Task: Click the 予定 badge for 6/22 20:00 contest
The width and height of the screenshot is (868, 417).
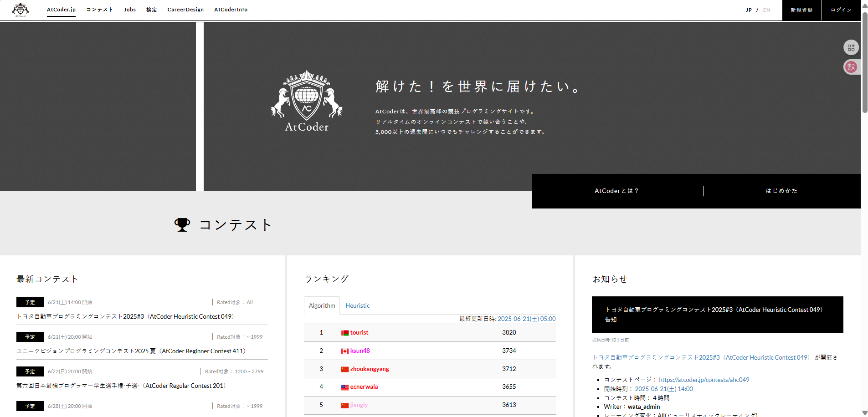Action: pos(30,371)
